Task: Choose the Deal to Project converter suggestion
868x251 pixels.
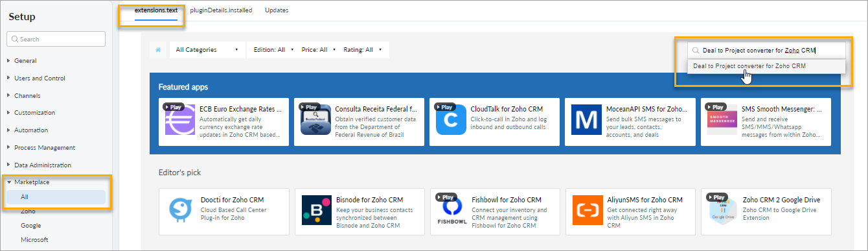Action: coord(766,66)
